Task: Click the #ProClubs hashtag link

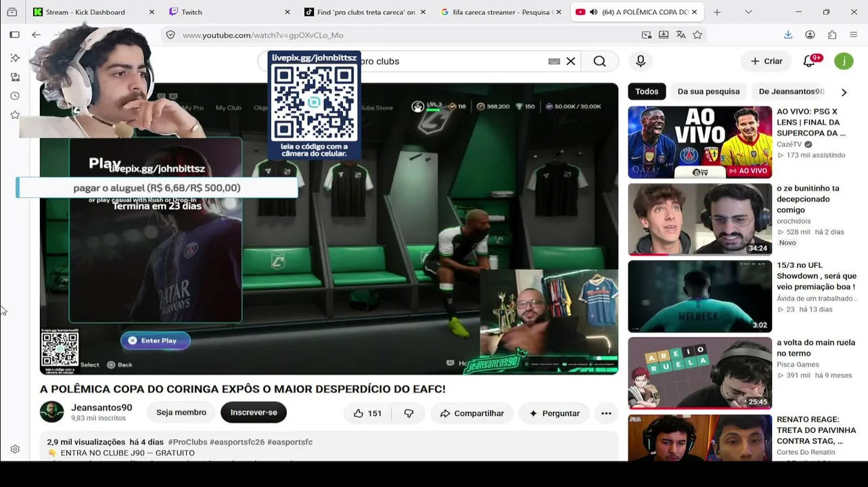Action: 187,442
